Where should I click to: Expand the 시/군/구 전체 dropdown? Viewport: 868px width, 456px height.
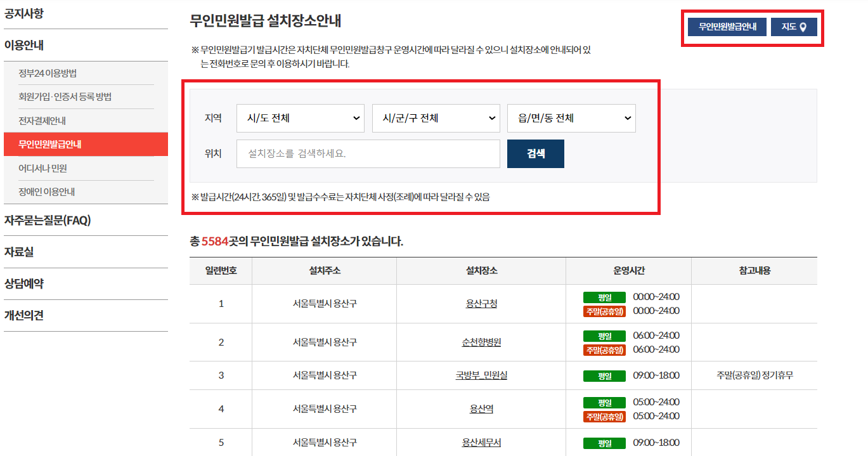436,118
